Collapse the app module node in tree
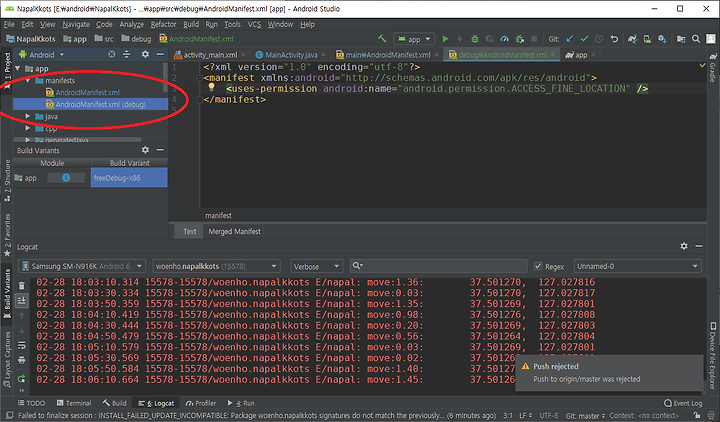The width and height of the screenshot is (720, 422). tap(17, 68)
